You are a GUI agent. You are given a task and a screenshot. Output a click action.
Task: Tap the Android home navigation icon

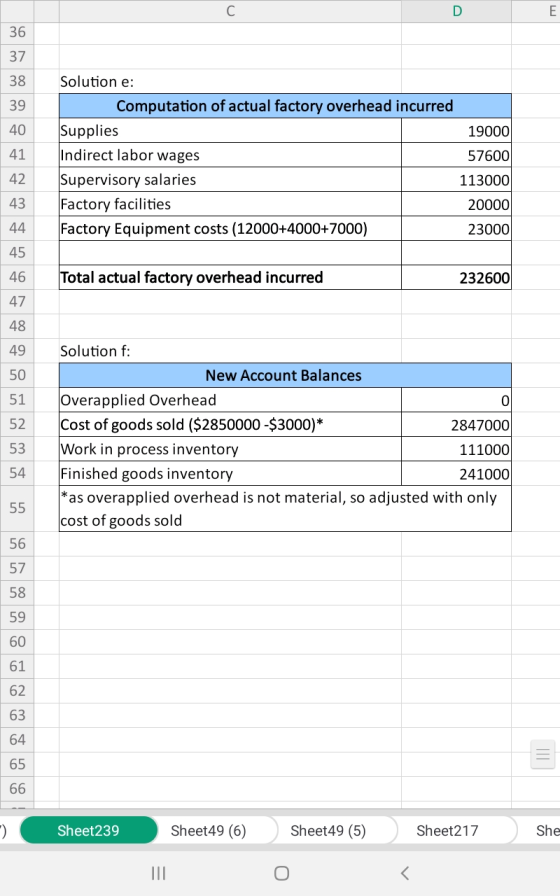281,873
